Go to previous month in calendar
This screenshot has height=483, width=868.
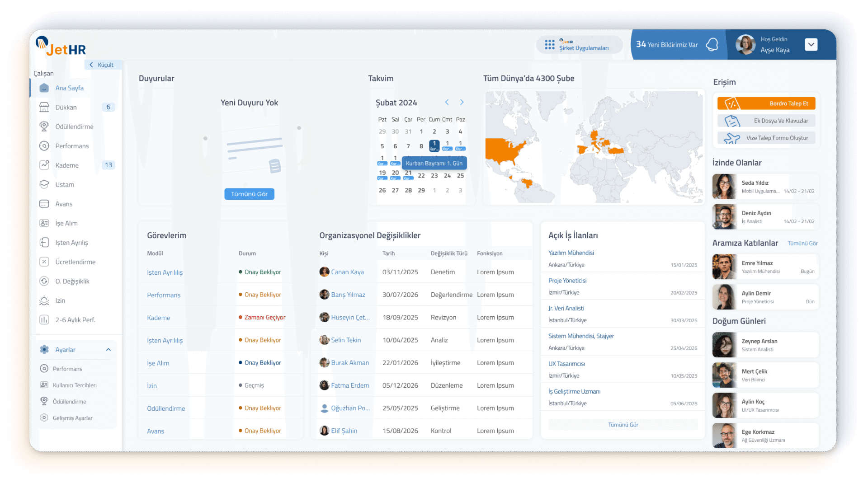[447, 103]
